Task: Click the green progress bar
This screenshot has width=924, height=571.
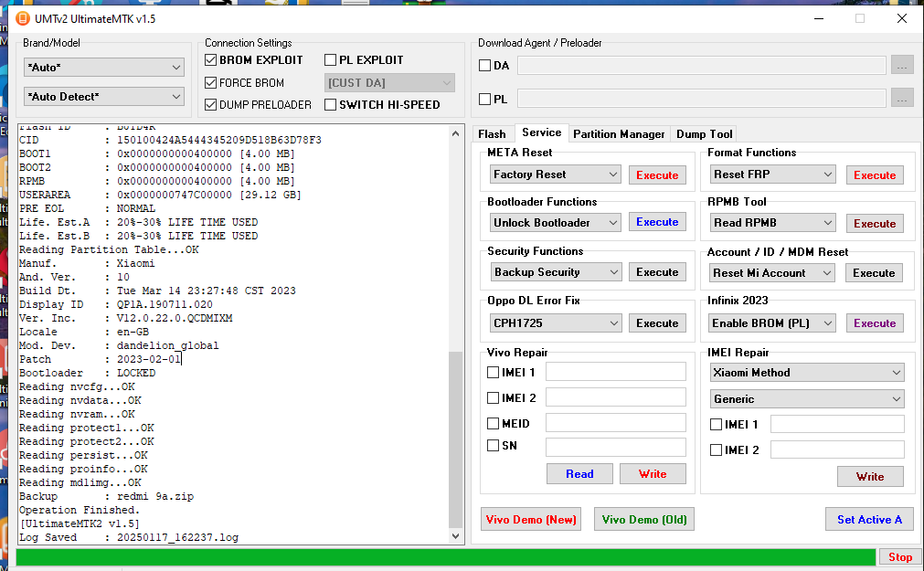Action: click(446, 557)
